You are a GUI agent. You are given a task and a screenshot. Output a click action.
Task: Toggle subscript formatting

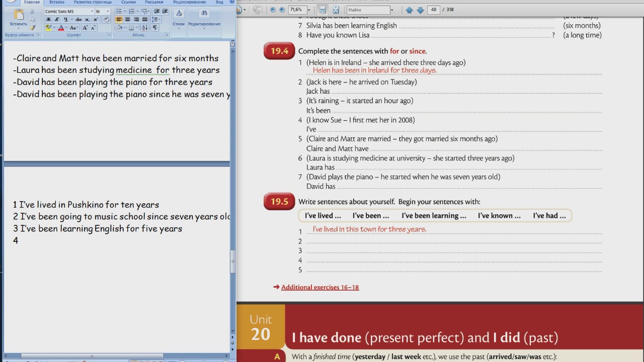coord(87,20)
